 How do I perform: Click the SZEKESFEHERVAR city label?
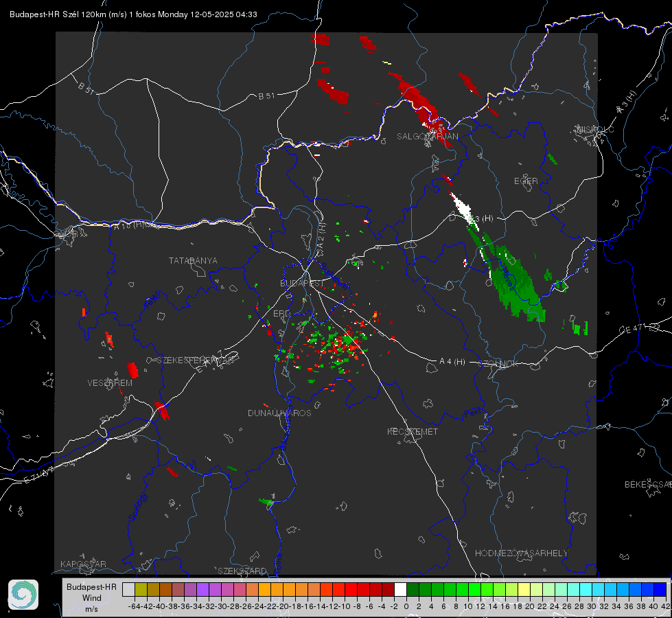pyautogui.click(x=196, y=360)
